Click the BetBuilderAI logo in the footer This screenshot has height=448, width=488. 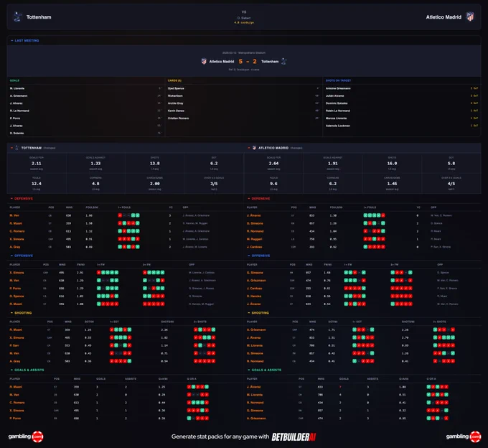pyautogui.click(x=294, y=437)
